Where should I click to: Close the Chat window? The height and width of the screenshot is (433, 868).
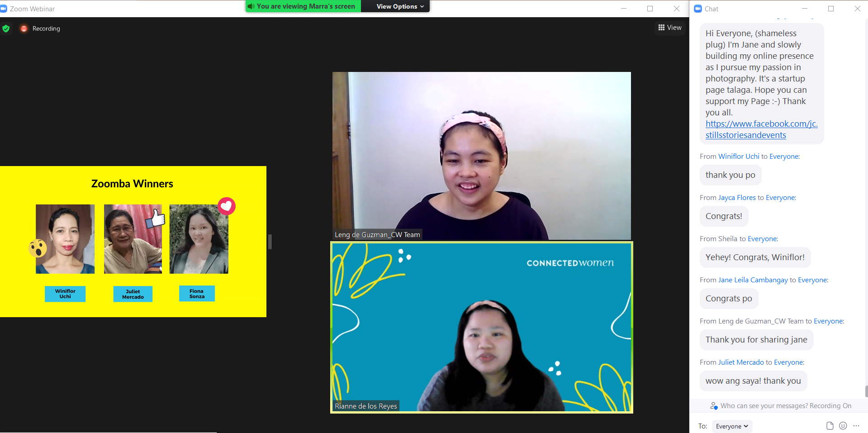coord(857,9)
